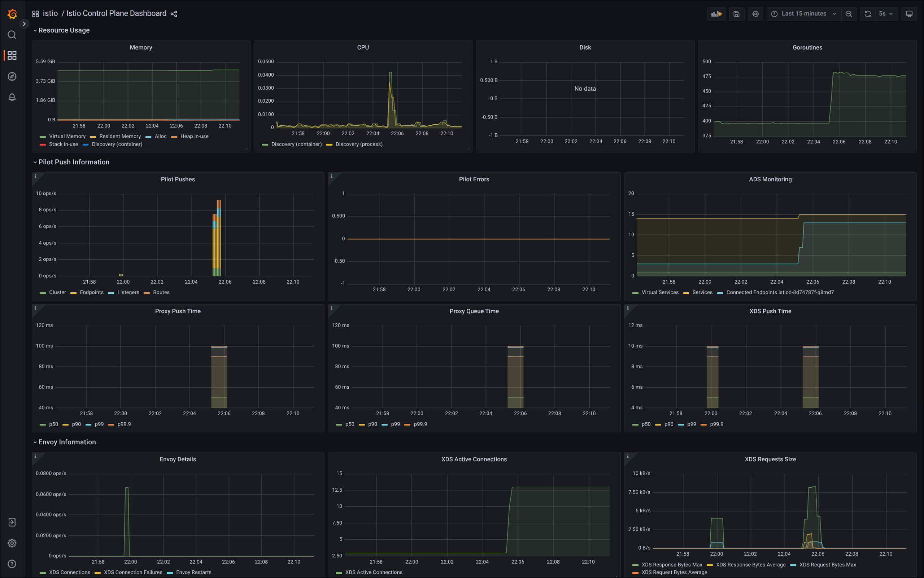Toggle p99.9 series in Proxy Push Time legend
The image size is (924, 578).
[124, 424]
